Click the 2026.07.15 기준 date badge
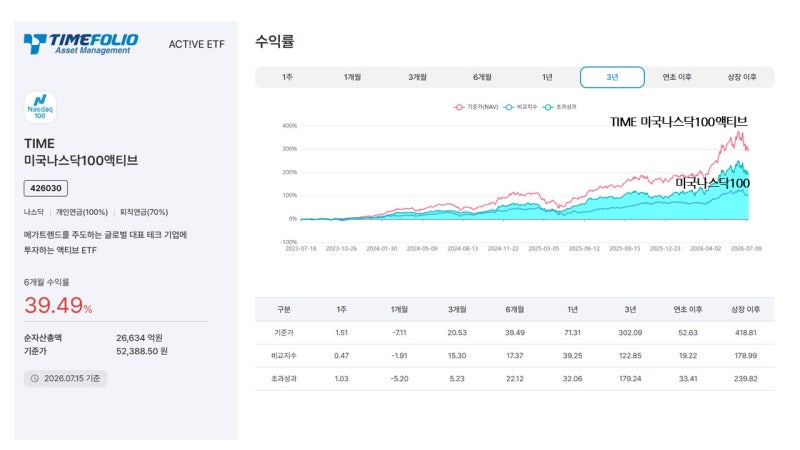 tap(65, 379)
